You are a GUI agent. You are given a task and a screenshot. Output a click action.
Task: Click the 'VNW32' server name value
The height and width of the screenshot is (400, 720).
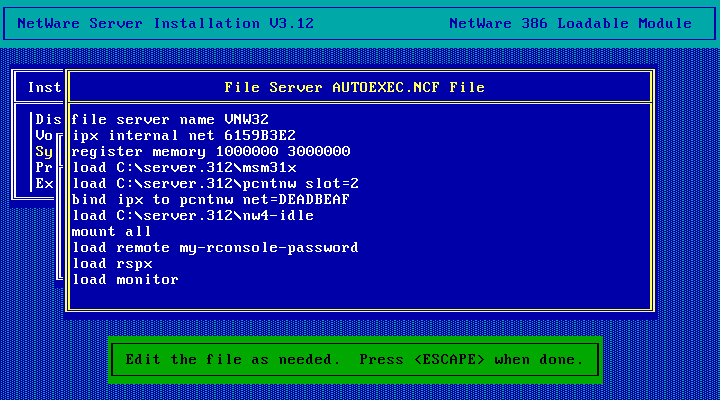tap(247, 119)
